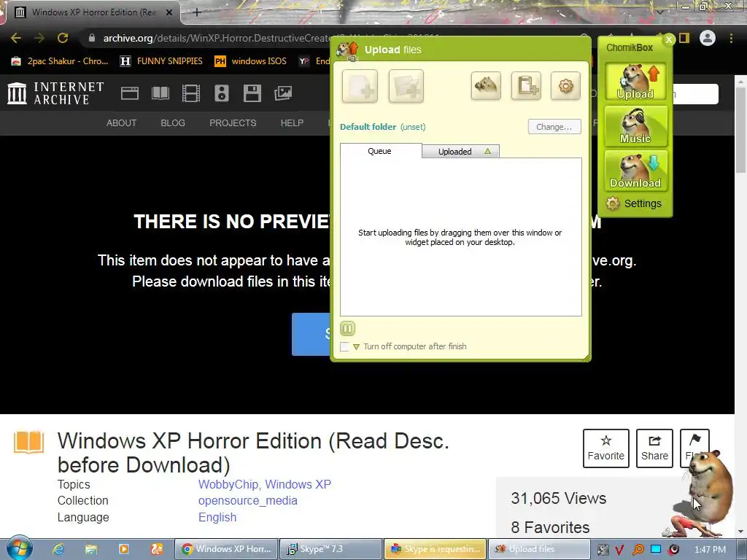Open the ChomikBox Music hamster button

coord(635,126)
